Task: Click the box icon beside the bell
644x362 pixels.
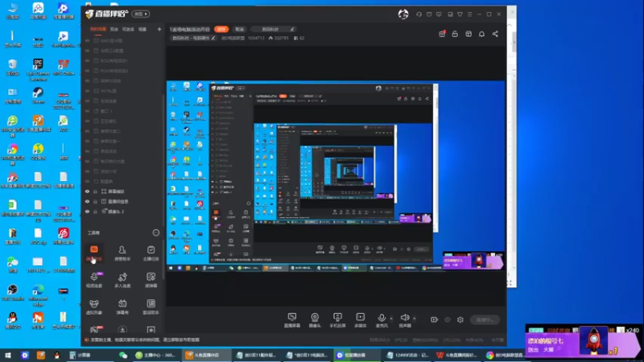Action: (x=469, y=34)
